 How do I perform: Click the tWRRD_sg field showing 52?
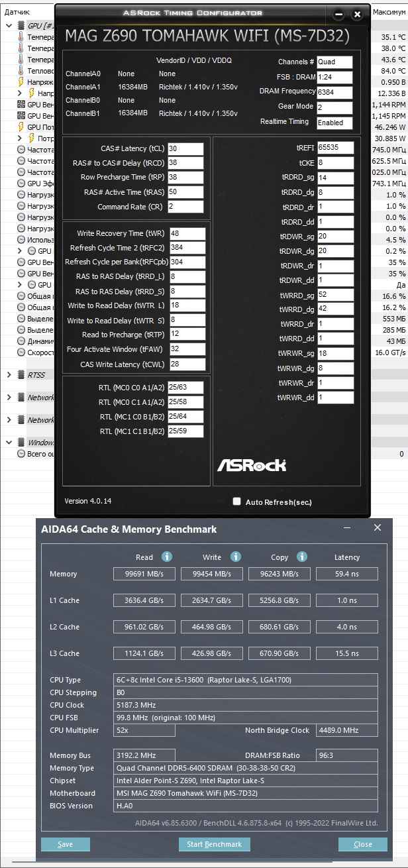(x=335, y=294)
